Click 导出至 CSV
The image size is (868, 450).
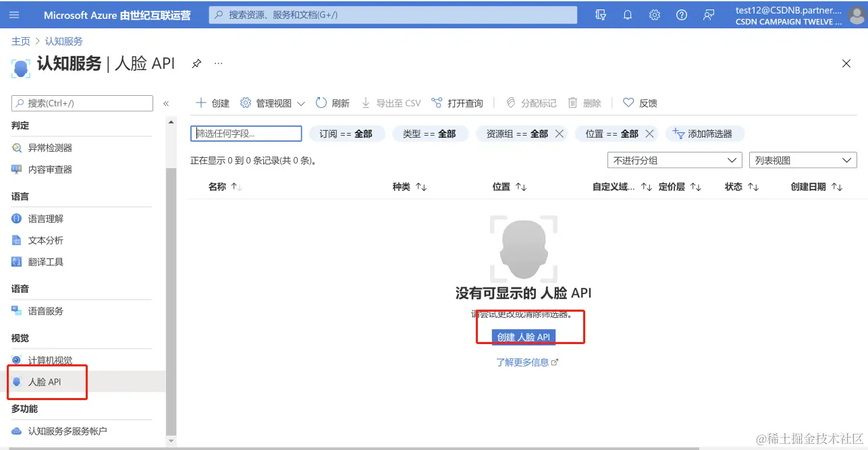[x=391, y=103]
